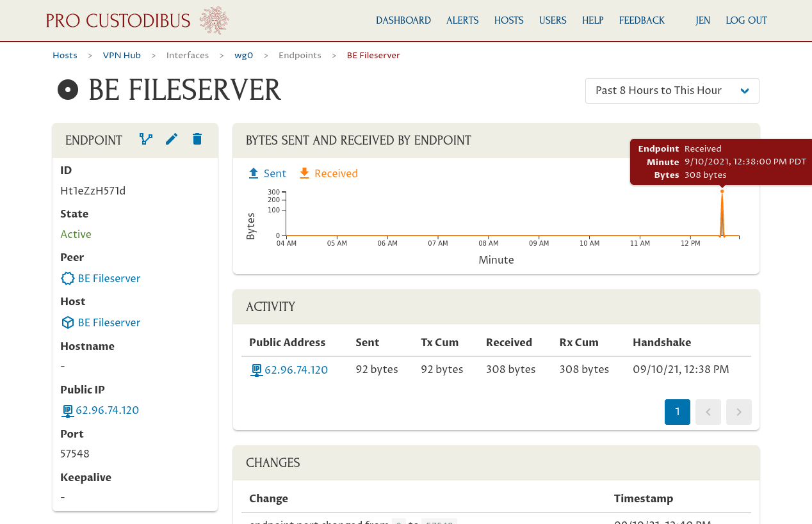Click Log Out link
The width and height of the screenshot is (812, 524).
[746, 20]
